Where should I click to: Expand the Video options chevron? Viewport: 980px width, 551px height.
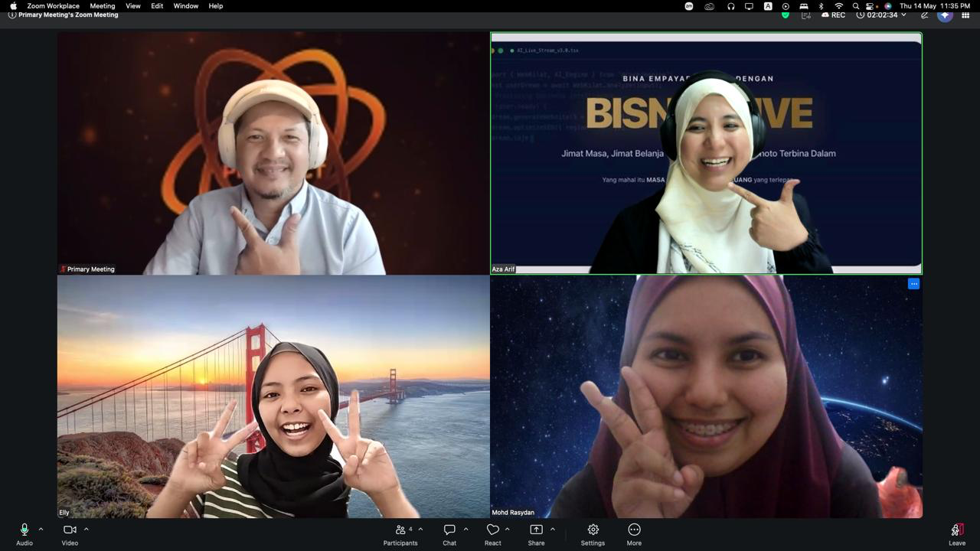(86, 529)
